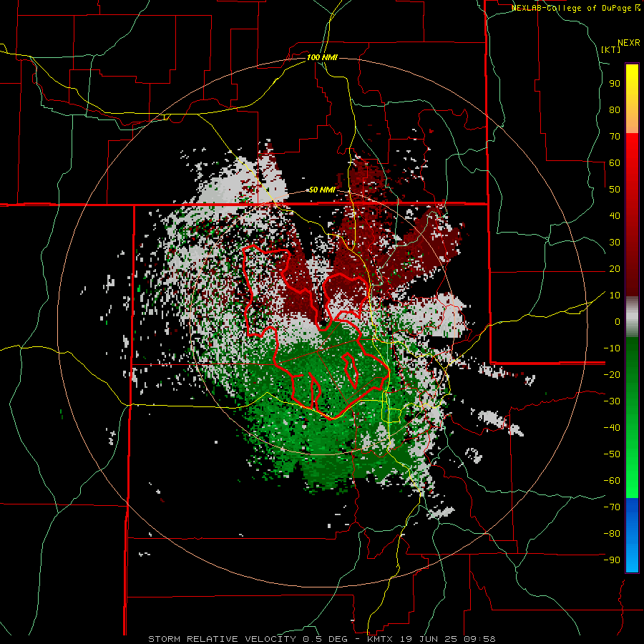Select the 0 value on velocity scale
The height and width of the screenshot is (644, 644).
click(618, 322)
